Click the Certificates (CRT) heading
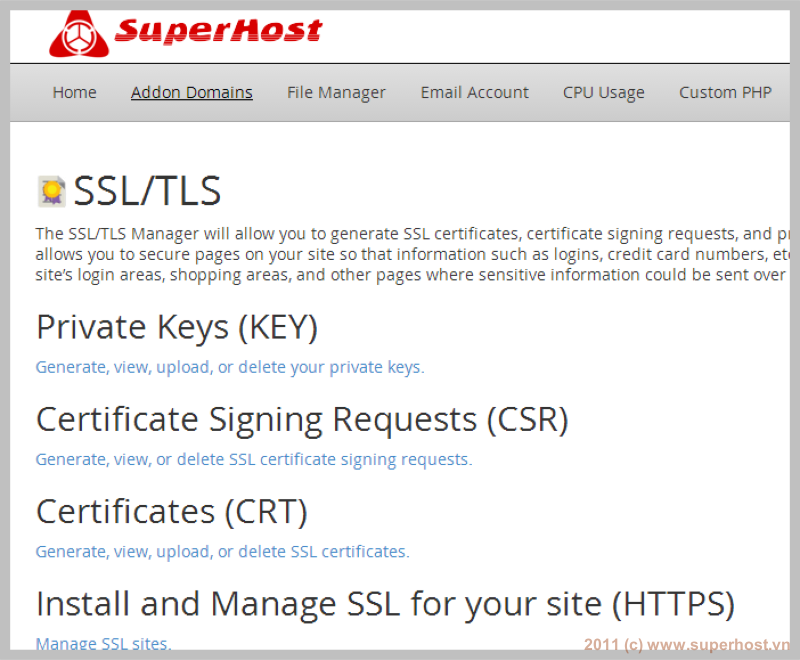Viewport: 800px width, 660px height. (172, 512)
